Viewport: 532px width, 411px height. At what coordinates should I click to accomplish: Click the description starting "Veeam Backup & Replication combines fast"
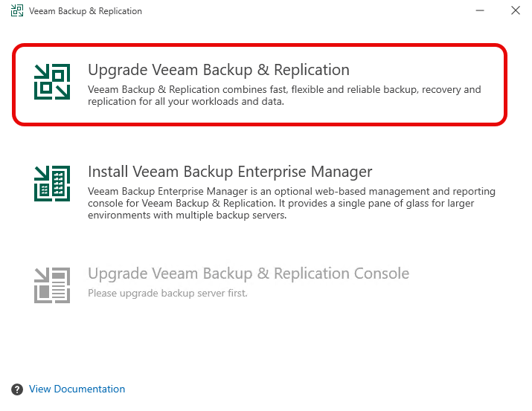(x=284, y=90)
